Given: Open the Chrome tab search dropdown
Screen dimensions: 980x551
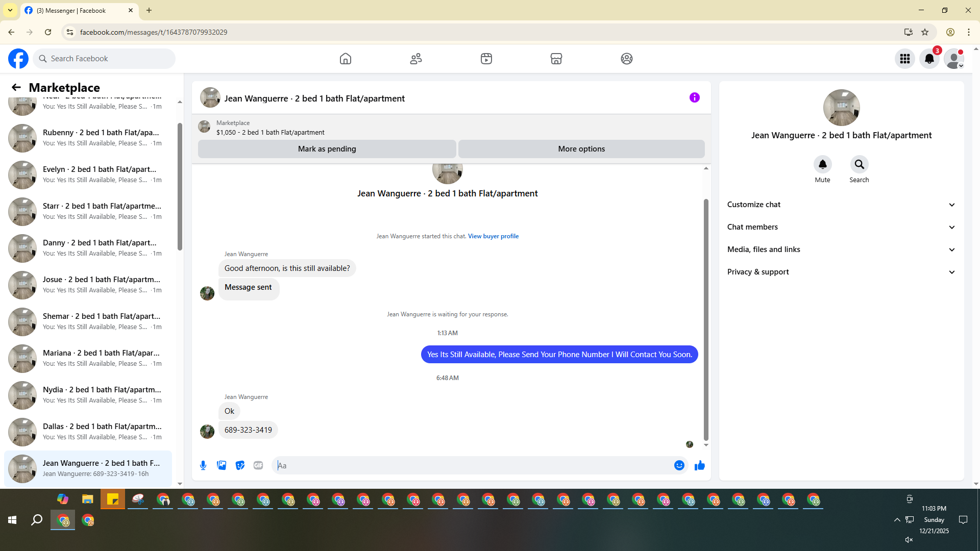Looking at the screenshot, I should point(10,10).
